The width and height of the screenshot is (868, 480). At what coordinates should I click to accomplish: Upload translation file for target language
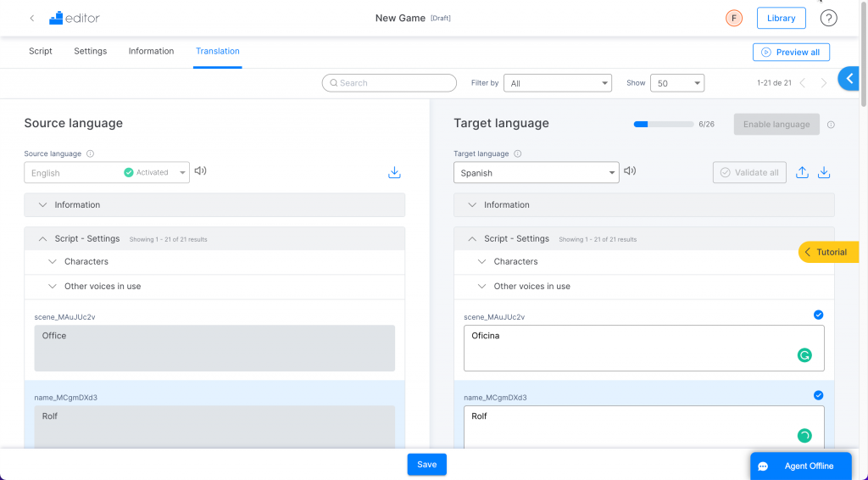[802, 173]
